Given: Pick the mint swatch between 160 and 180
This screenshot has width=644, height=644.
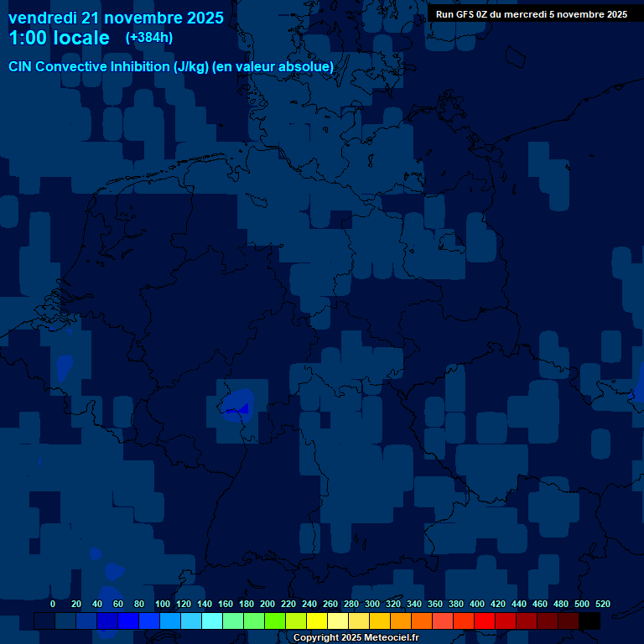Looking at the screenshot, I should (x=233, y=621).
